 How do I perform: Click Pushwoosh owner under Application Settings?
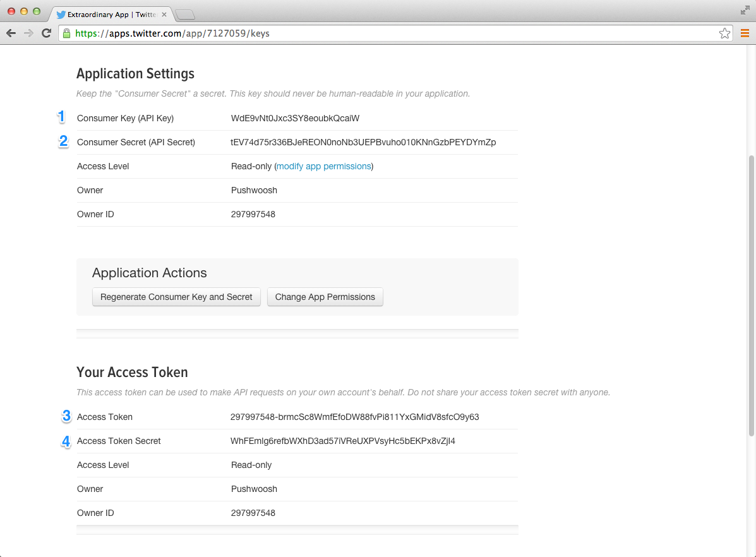pyautogui.click(x=254, y=191)
